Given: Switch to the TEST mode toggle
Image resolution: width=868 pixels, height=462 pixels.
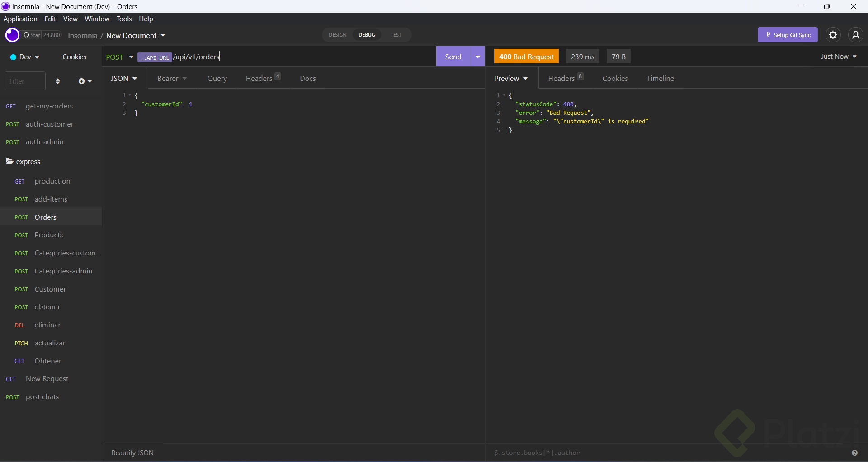Looking at the screenshot, I should click(x=396, y=35).
